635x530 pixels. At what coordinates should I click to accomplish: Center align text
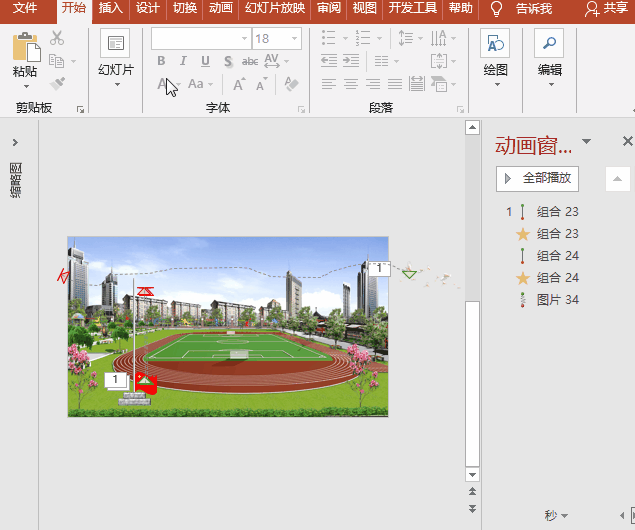coord(351,84)
